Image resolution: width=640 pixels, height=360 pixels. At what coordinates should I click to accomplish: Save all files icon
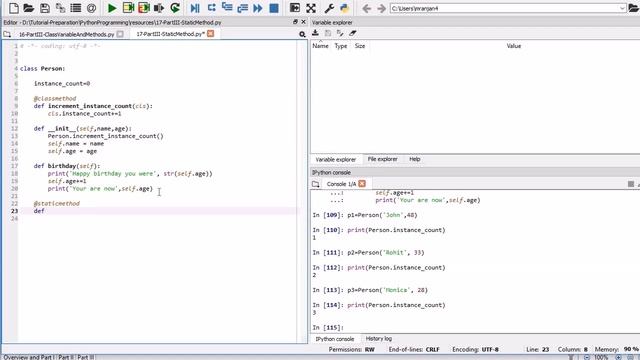click(x=60, y=8)
